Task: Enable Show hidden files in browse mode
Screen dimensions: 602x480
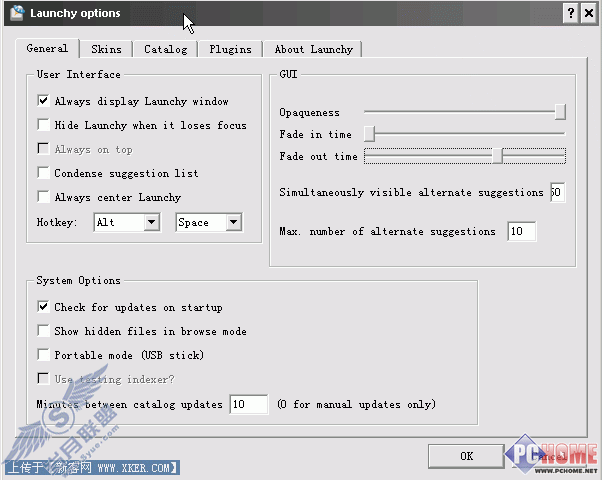Action: click(x=43, y=331)
